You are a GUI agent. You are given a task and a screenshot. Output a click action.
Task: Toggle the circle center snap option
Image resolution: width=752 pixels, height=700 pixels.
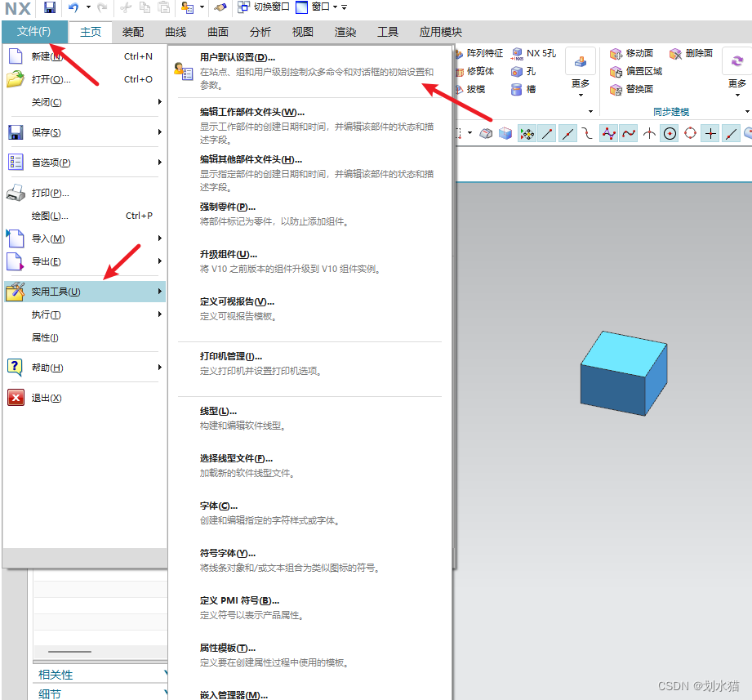[668, 132]
